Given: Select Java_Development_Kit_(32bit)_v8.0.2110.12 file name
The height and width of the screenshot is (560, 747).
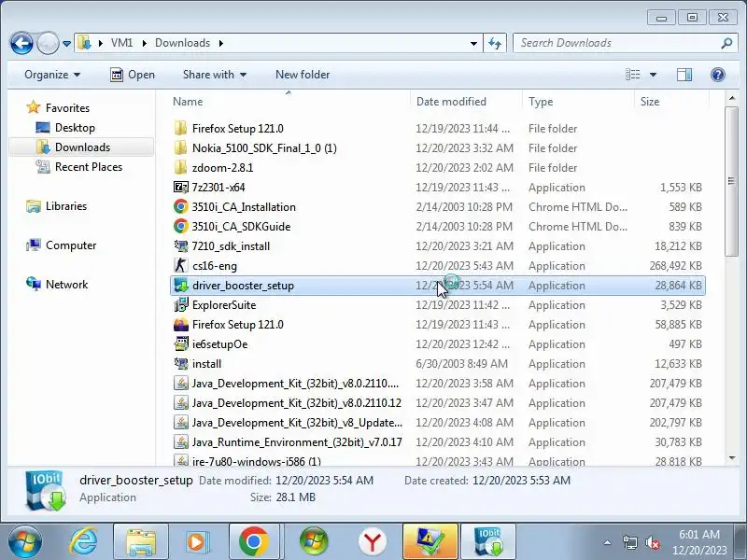Looking at the screenshot, I should point(297,403).
